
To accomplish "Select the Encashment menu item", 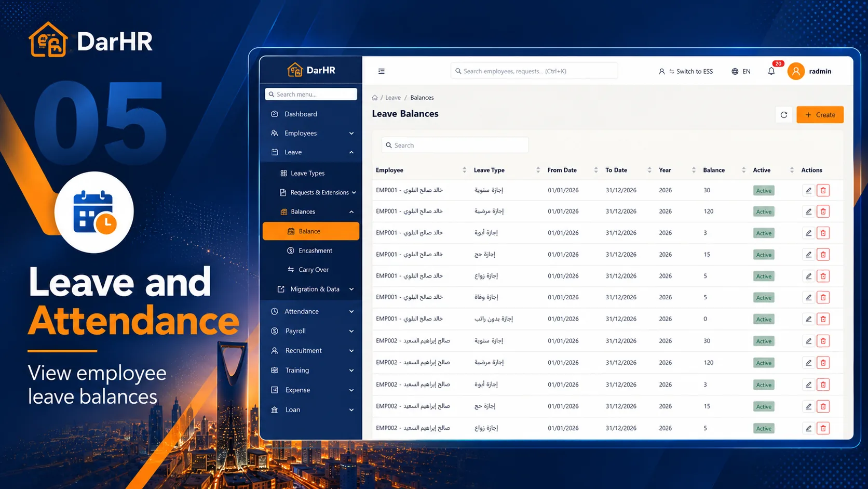I will point(310,250).
